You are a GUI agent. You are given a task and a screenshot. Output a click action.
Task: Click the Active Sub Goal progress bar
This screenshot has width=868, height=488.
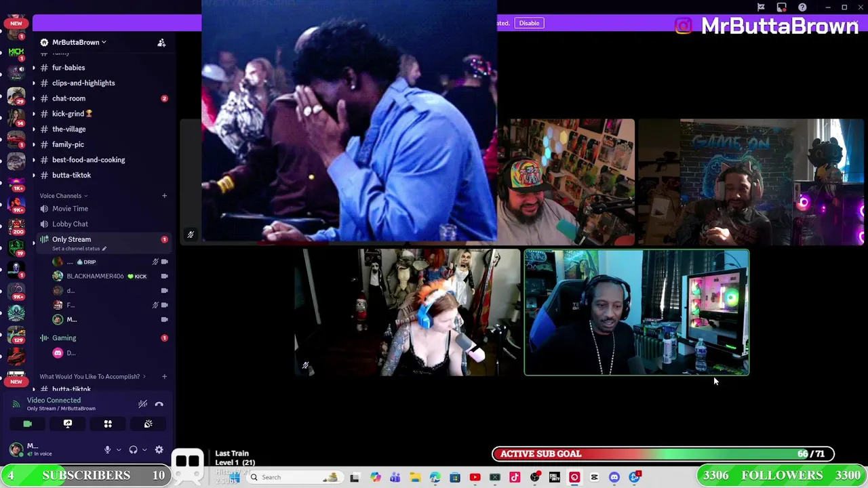tap(663, 454)
